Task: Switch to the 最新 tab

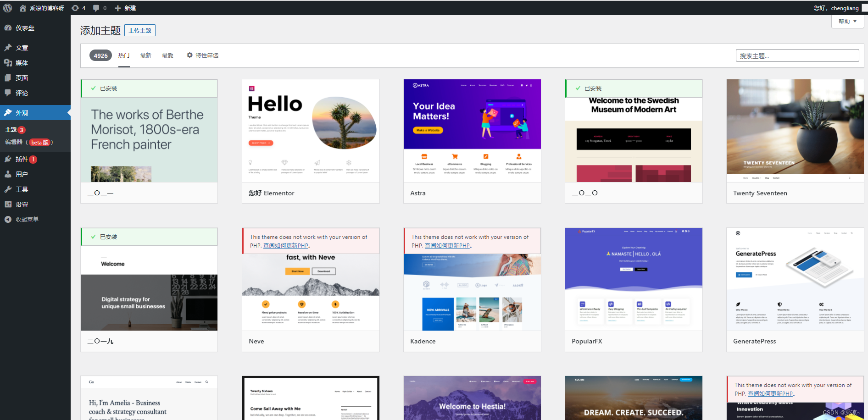Action: [x=146, y=55]
